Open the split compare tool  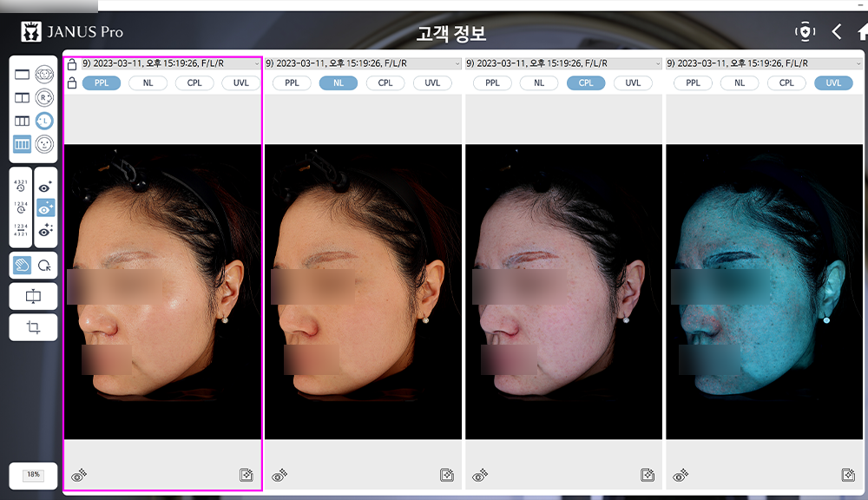pyautogui.click(x=33, y=296)
